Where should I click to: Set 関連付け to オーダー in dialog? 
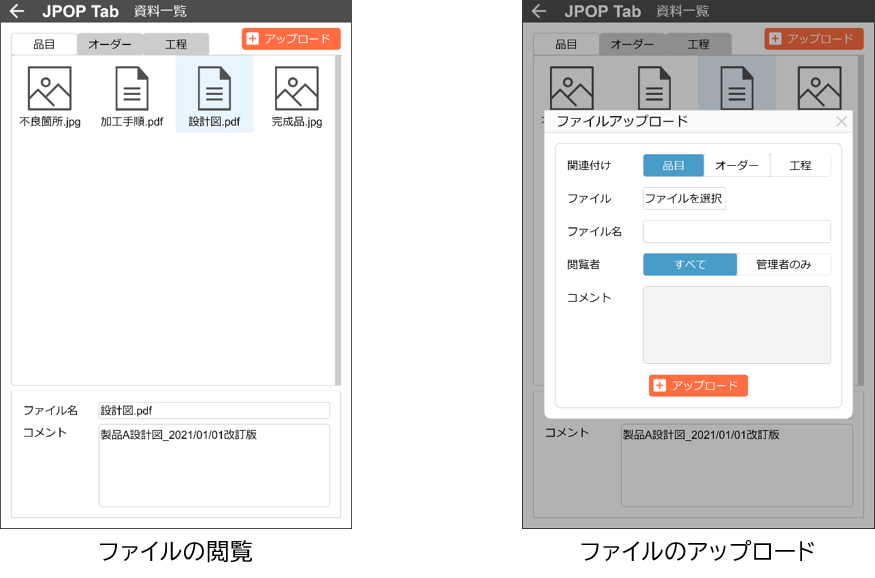pyautogui.click(x=737, y=165)
